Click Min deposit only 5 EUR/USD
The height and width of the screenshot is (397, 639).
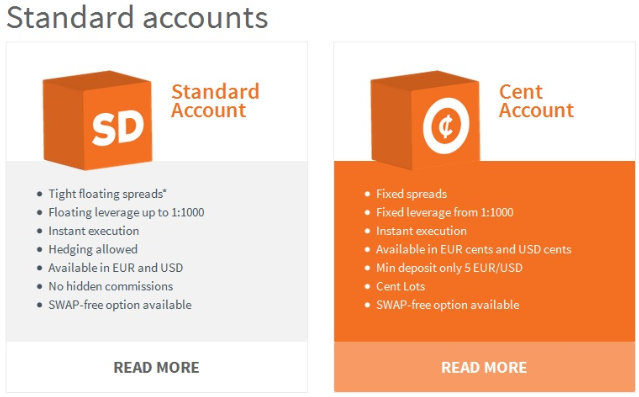[449, 268]
